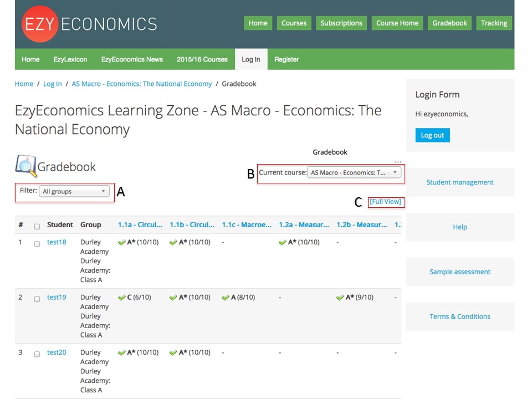The width and height of the screenshot is (532, 399).
Task: Click the 'Hi ezyeconomics,' greeting text
Action: tap(442, 114)
